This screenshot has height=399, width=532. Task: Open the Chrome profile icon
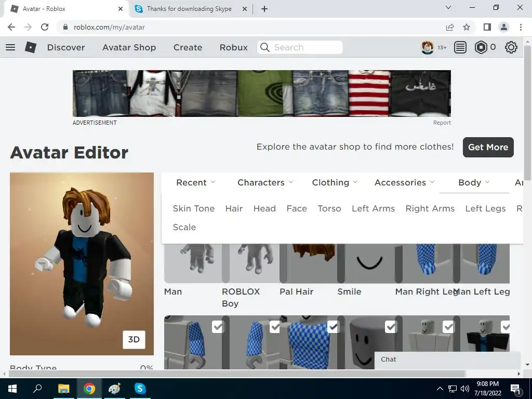click(504, 27)
